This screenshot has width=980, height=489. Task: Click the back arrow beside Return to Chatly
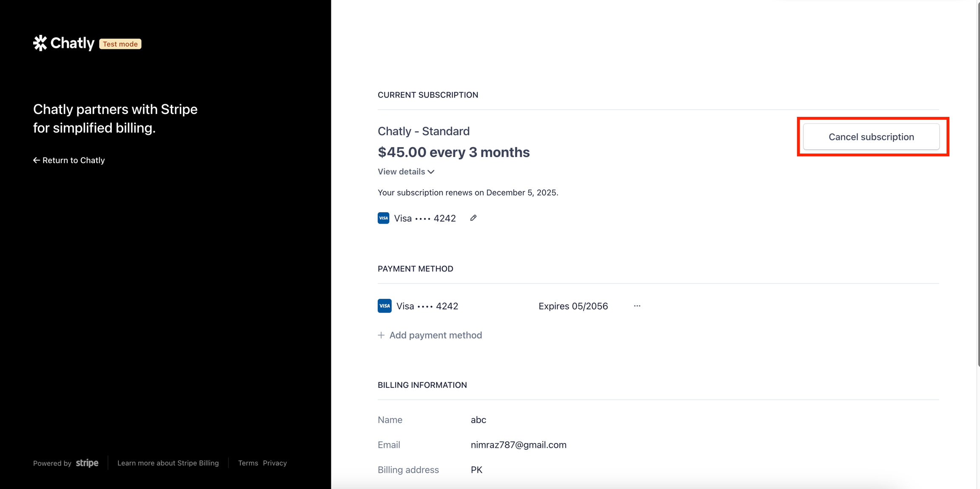click(37, 160)
